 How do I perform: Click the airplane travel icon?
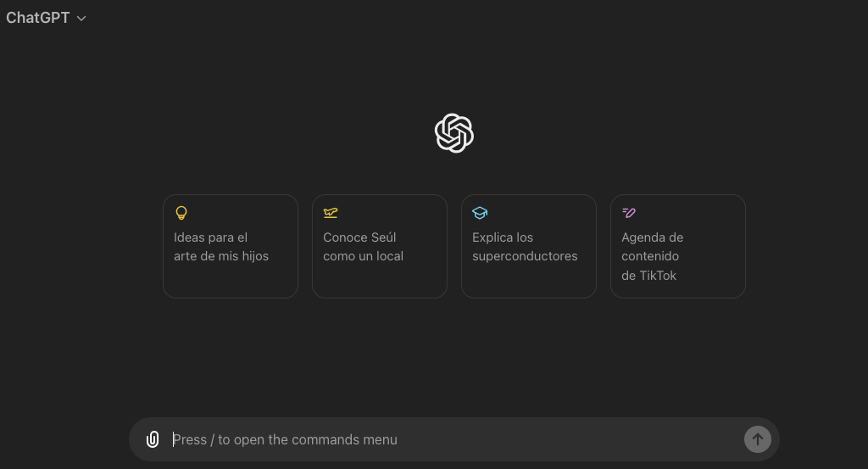(x=331, y=213)
